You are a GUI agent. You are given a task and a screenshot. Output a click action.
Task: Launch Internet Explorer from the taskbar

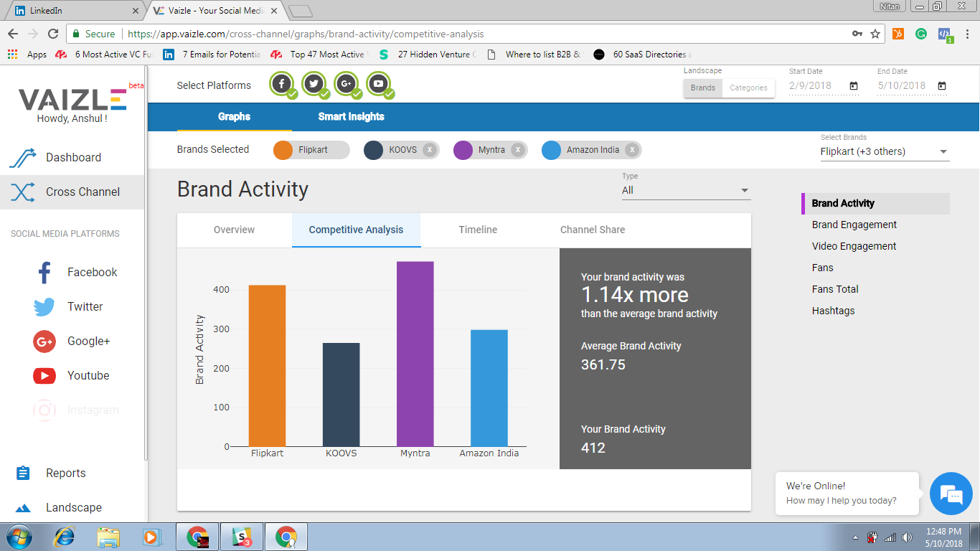[x=65, y=537]
